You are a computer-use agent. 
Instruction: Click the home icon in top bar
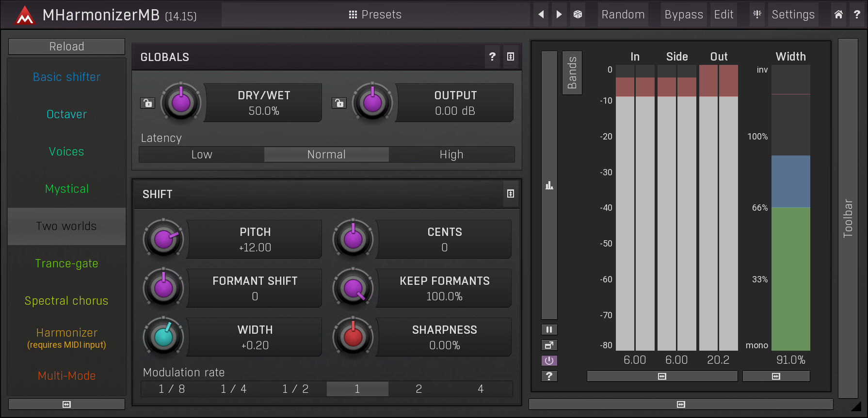click(838, 15)
